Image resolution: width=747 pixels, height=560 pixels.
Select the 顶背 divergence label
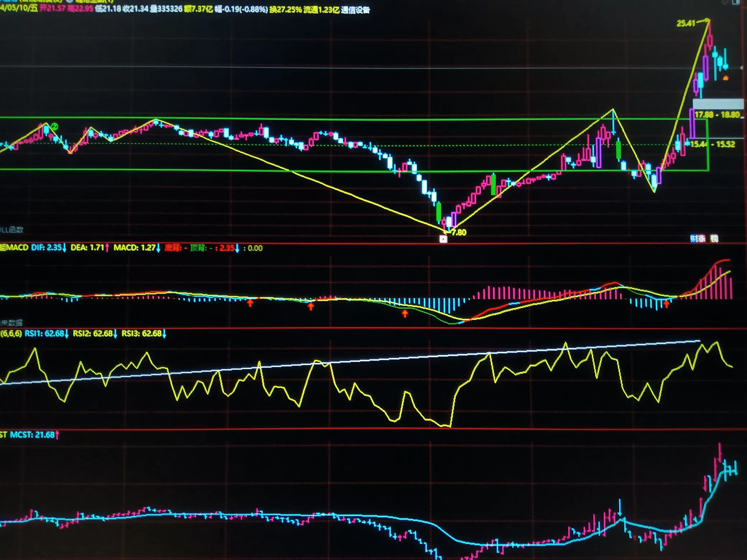click(198, 248)
